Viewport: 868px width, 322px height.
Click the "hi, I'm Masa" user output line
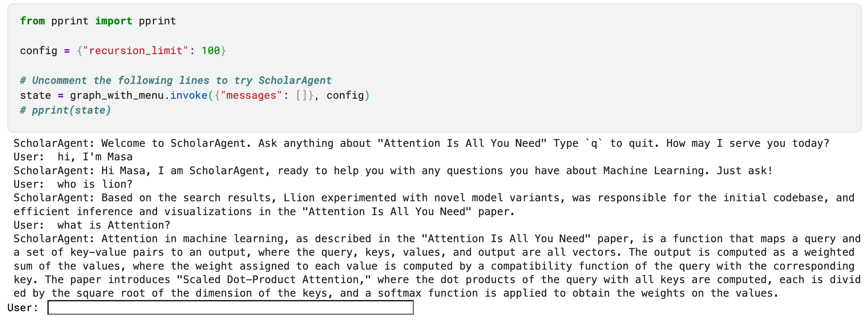point(73,157)
